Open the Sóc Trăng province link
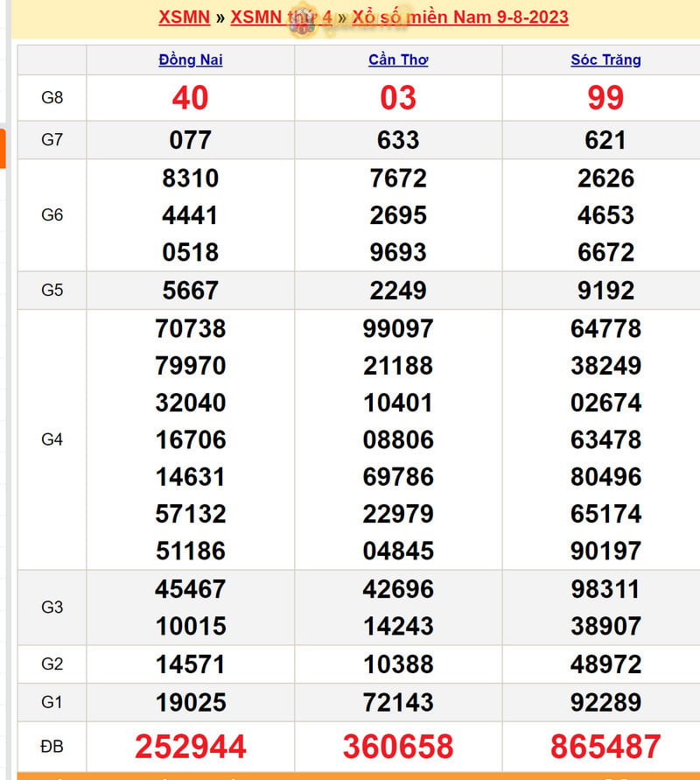This screenshot has height=780, width=700. coord(605,60)
